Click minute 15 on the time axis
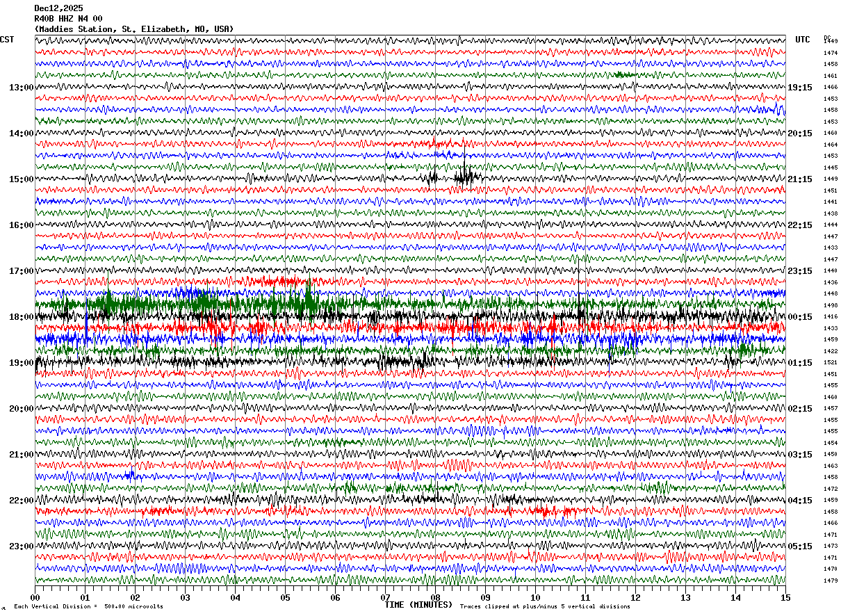This screenshot has height=616, width=841. (785, 597)
